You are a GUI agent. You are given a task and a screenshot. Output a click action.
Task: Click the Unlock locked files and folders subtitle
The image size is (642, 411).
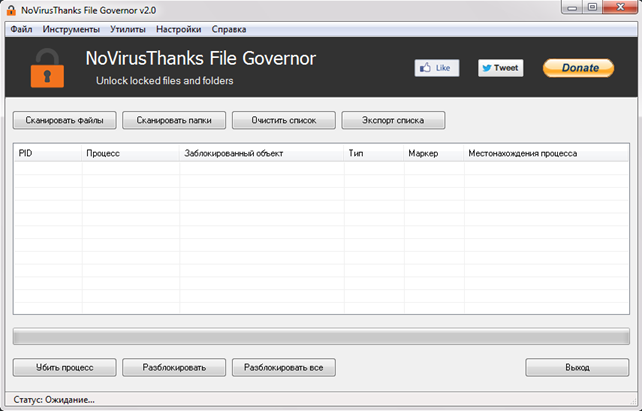click(165, 81)
